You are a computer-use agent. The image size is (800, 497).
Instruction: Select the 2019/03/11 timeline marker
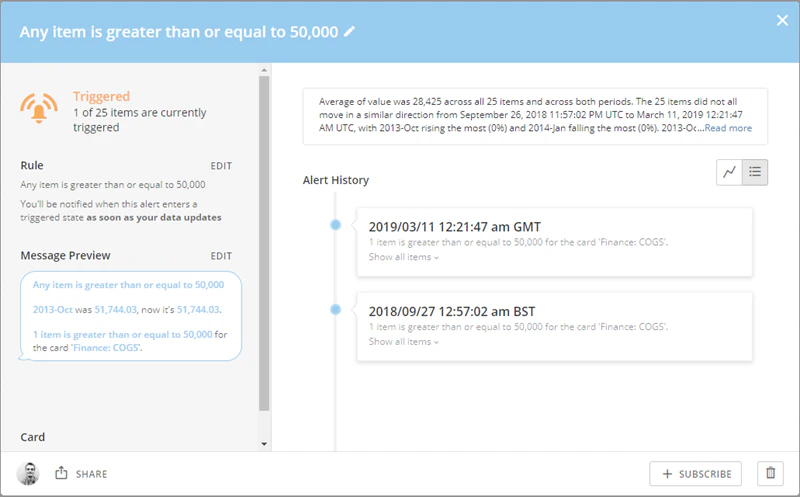[335, 225]
